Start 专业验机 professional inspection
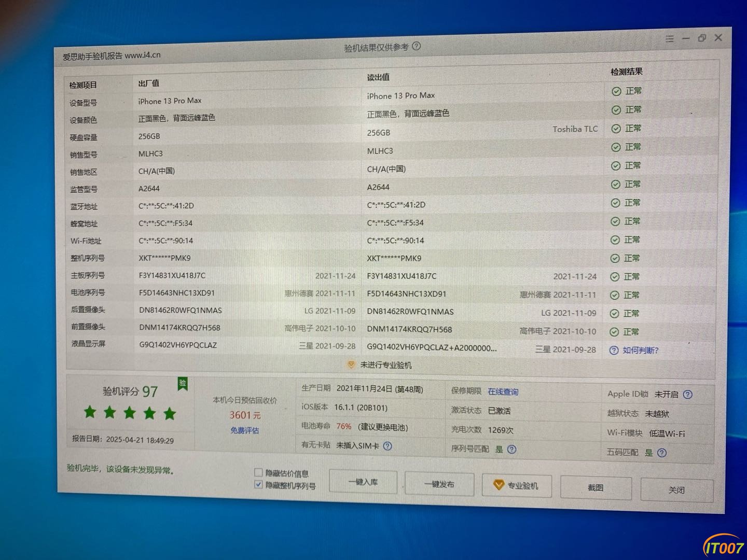This screenshot has height=560, width=747. pos(516,486)
